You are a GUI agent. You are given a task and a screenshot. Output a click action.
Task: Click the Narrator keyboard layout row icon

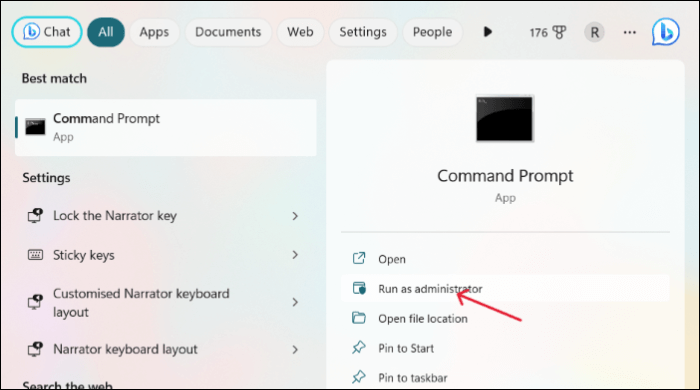coord(35,349)
